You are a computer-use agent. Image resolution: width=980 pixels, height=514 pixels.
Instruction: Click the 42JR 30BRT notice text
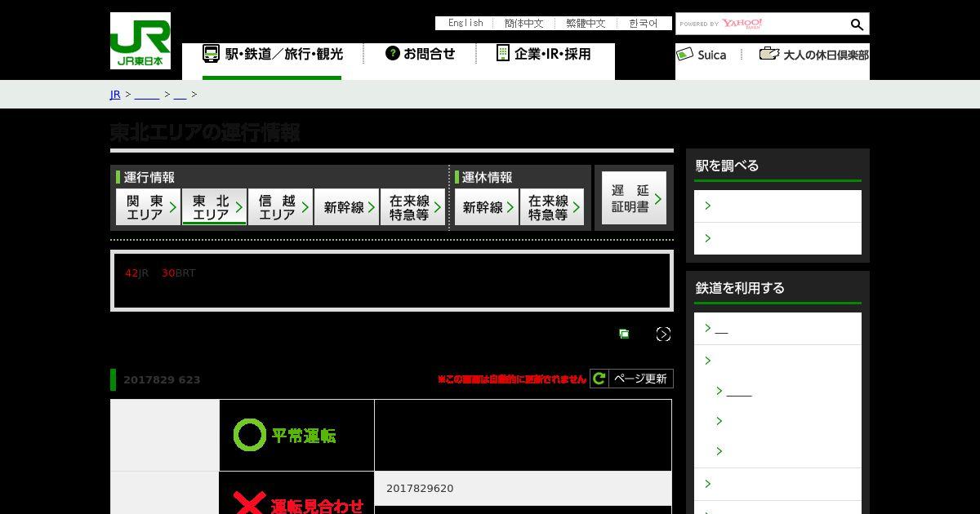pos(160,273)
